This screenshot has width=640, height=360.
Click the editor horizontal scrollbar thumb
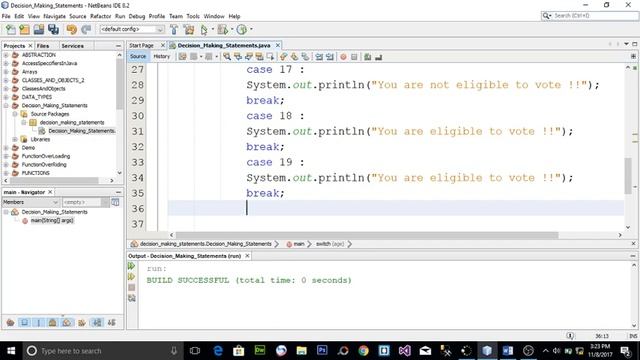tap(366, 235)
